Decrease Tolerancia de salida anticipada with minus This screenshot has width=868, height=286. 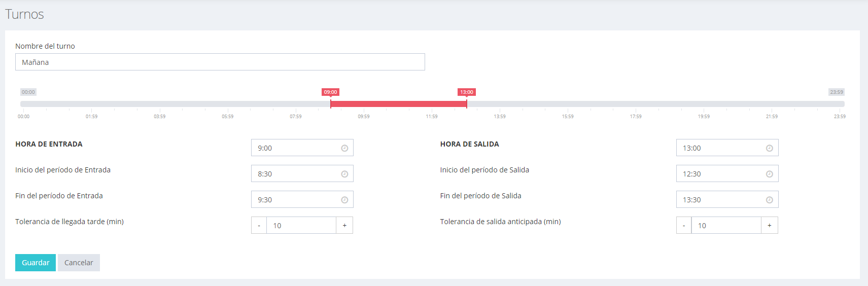pyautogui.click(x=684, y=225)
